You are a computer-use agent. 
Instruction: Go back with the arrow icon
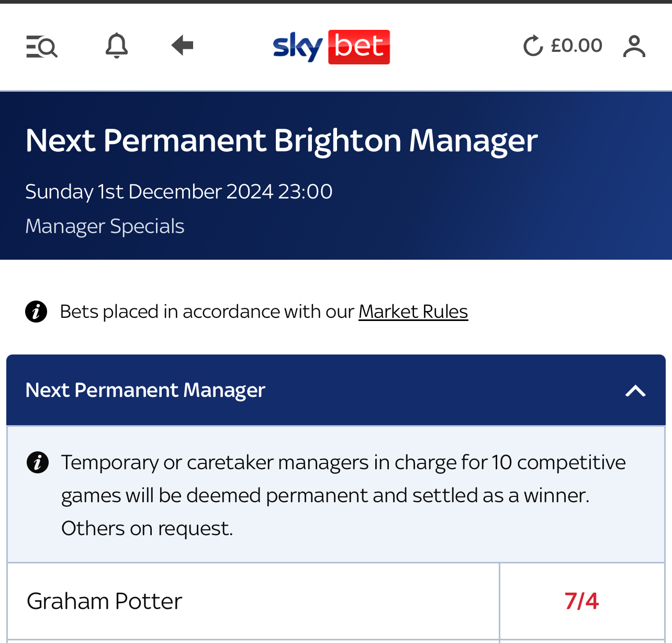coord(182,46)
